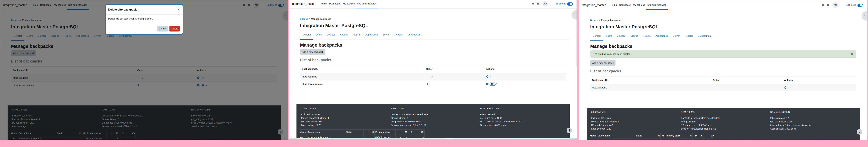Select General tab in deleted-notice panel
Screen dimensions: 868x147
[597, 36]
